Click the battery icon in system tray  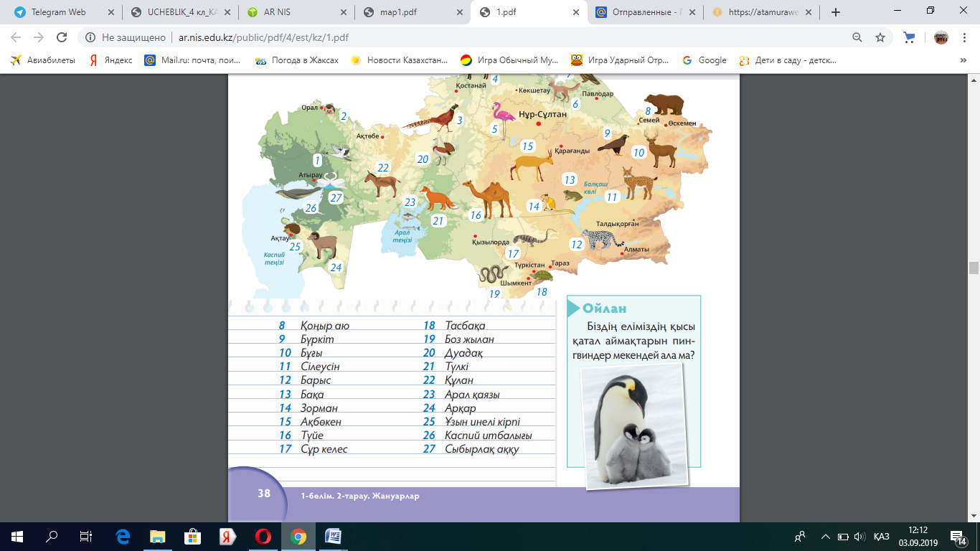(x=842, y=536)
